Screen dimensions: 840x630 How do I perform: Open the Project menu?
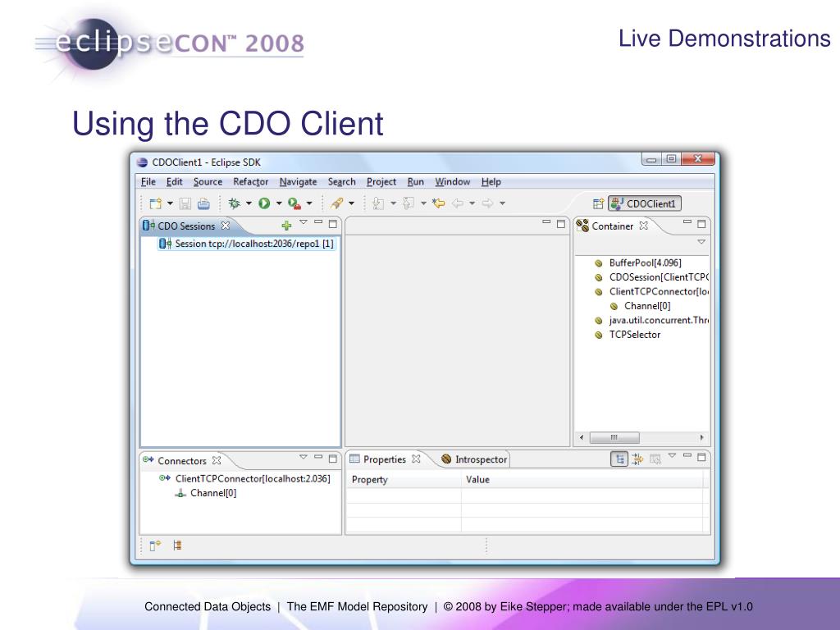[381, 181]
